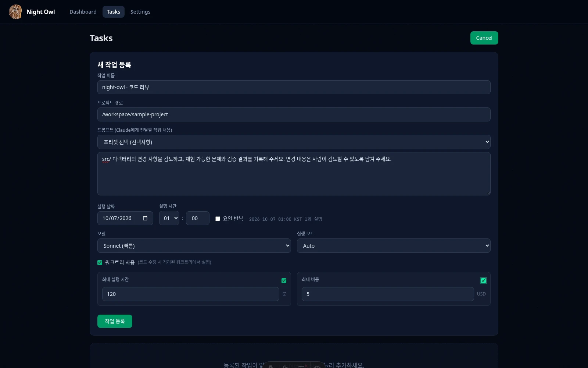Screen dimensions: 588x368
Task: Click the 새 작업 등록 heading
Action: pos(114,65)
